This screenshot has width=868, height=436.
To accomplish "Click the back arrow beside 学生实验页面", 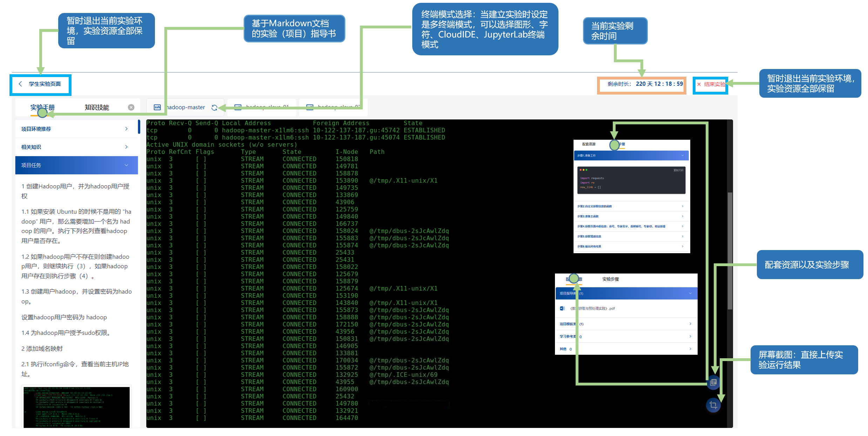I will click(x=20, y=84).
